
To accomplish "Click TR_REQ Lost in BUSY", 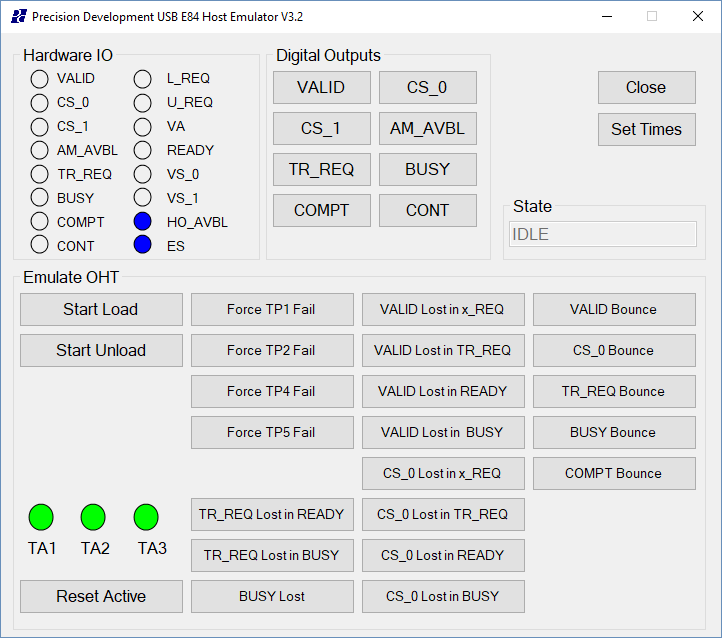I will click(x=272, y=555).
